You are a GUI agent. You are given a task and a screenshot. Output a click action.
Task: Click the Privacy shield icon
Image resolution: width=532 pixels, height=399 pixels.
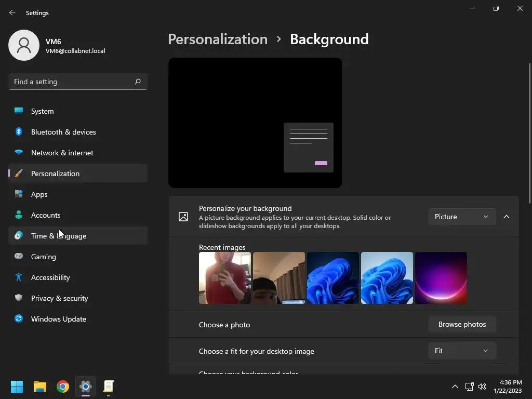(x=19, y=298)
